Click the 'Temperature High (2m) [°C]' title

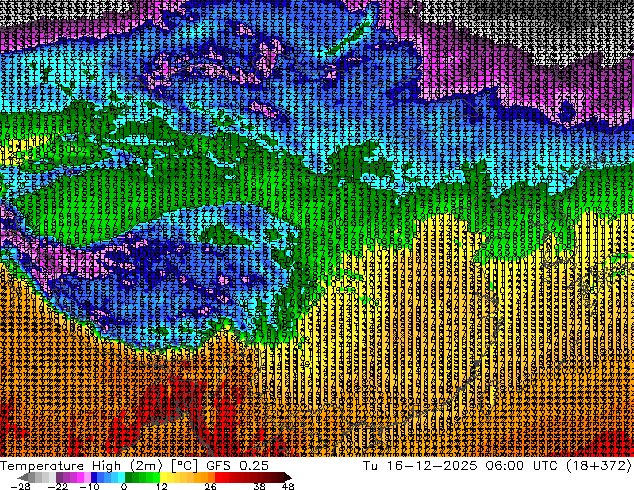click(99, 466)
